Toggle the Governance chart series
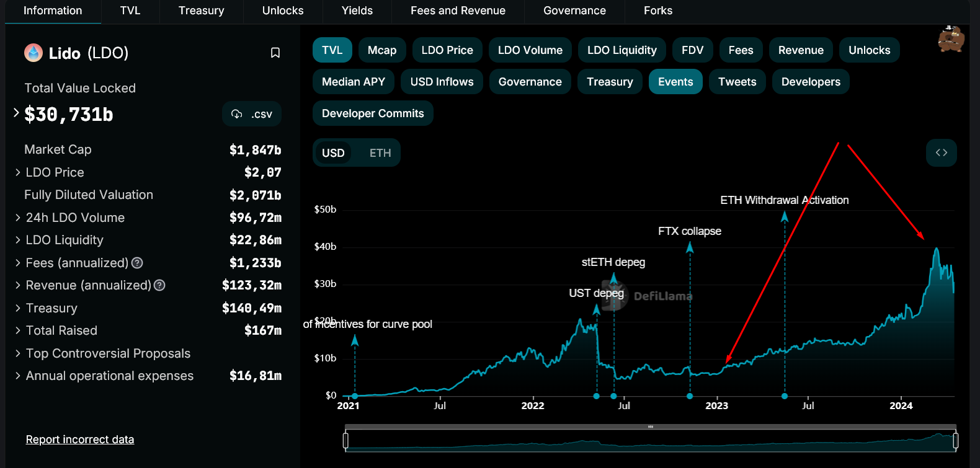The image size is (980, 468). tap(530, 82)
